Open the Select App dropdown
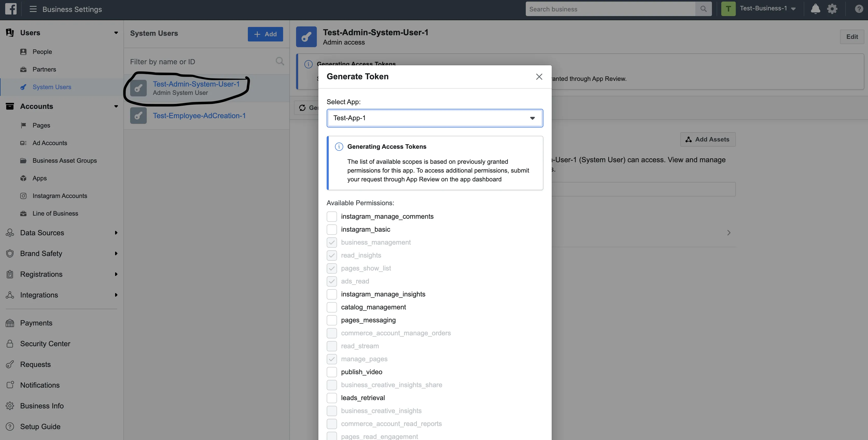The image size is (868, 440). click(434, 118)
